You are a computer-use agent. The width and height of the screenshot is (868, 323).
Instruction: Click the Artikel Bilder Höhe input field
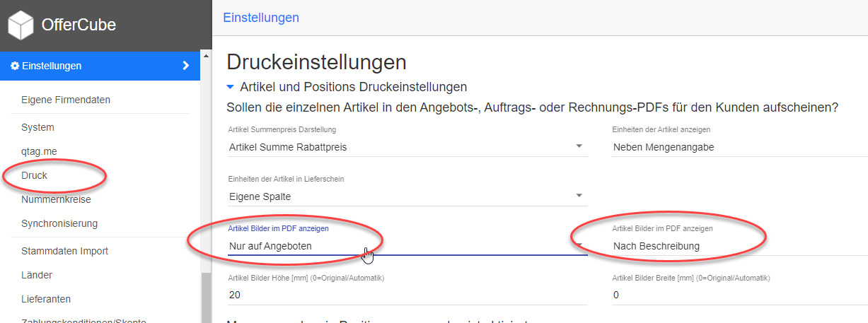tap(407, 295)
